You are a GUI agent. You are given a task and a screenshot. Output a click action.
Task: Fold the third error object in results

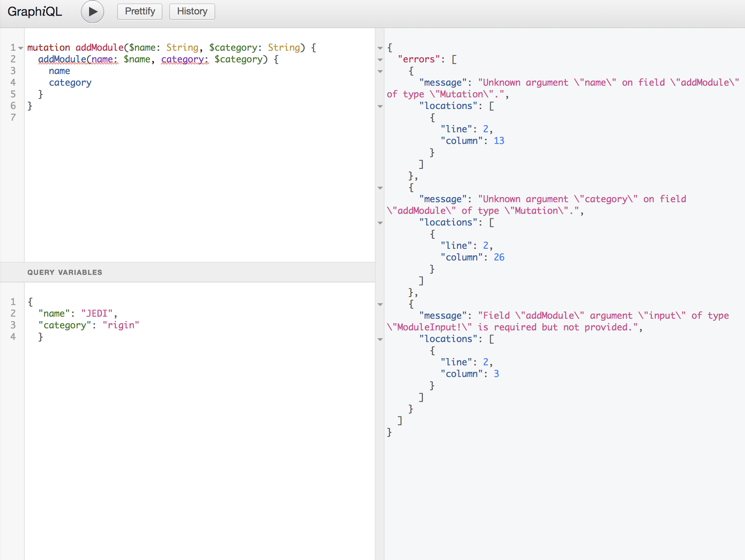(380, 304)
